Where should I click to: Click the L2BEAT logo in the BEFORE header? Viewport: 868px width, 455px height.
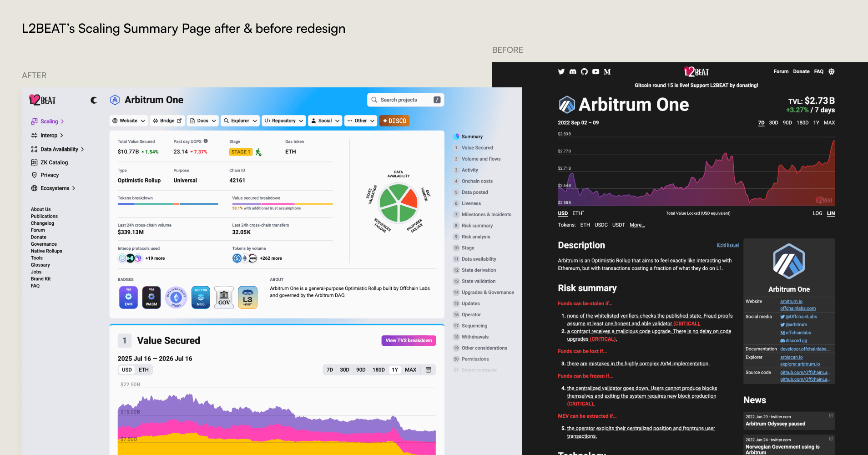point(696,72)
